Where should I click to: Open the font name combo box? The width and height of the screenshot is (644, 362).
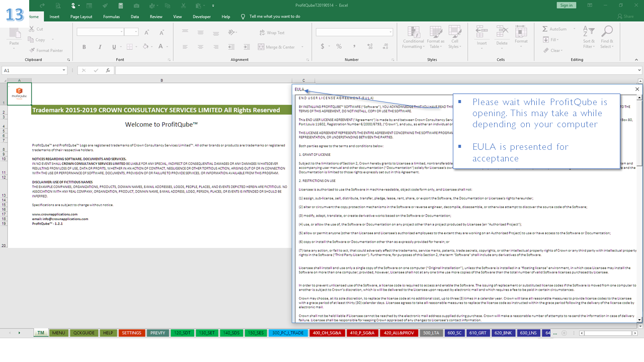tap(100, 32)
